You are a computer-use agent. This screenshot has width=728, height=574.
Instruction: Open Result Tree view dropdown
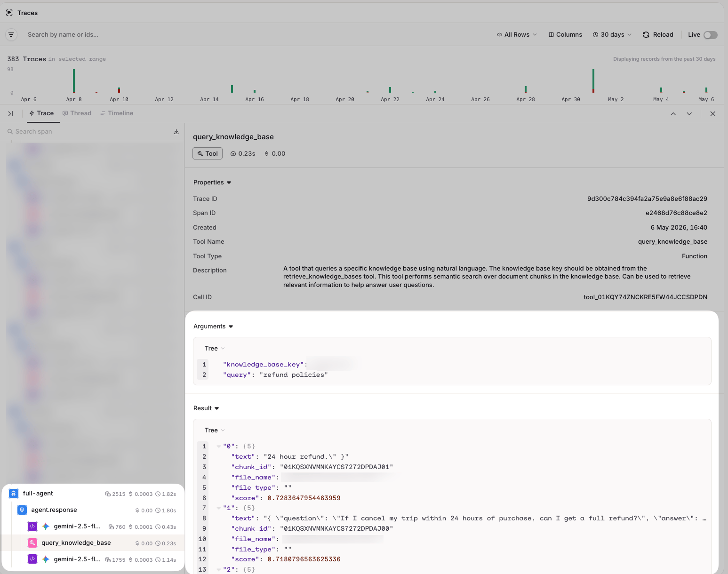point(215,430)
